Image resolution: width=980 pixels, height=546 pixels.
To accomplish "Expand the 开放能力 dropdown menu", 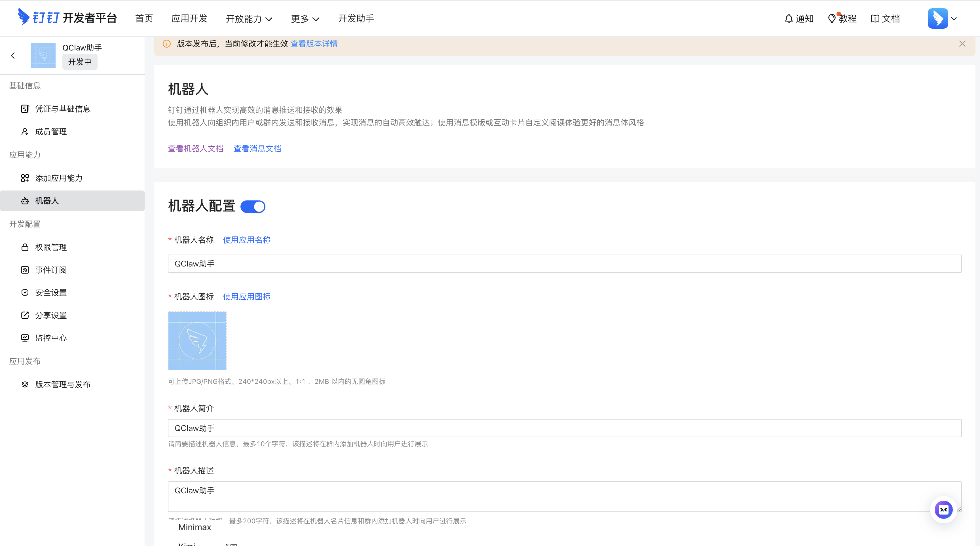I will pos(249,19).
